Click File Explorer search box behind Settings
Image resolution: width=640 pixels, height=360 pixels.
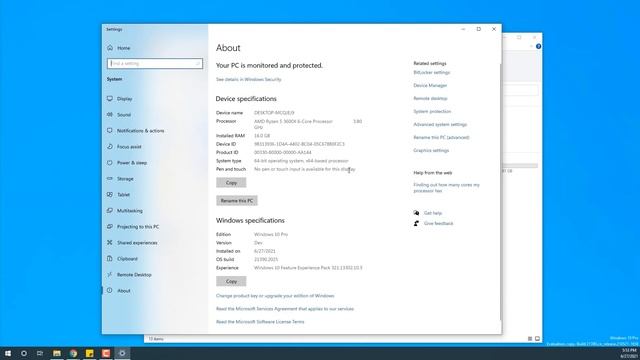coord(521,90)
